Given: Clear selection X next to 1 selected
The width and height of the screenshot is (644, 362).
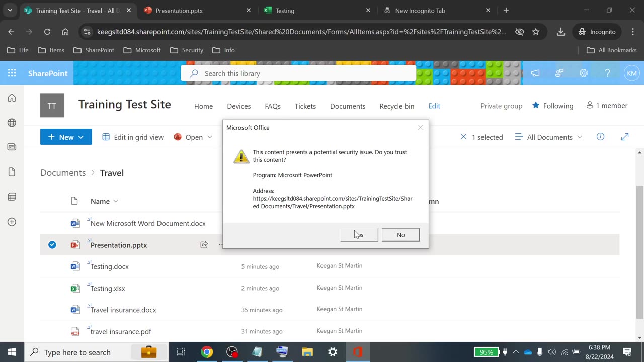Looking at the screenshot, I should tap(463, 137).
